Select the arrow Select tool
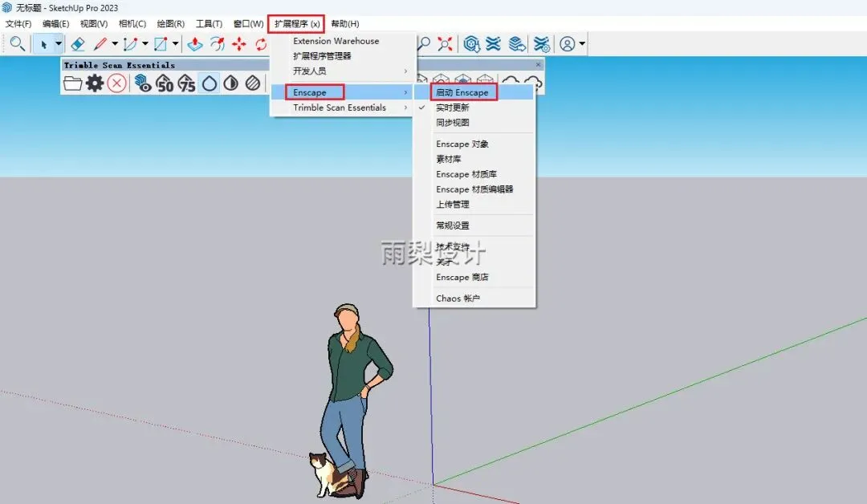The image size is (867, 504). 43,44
